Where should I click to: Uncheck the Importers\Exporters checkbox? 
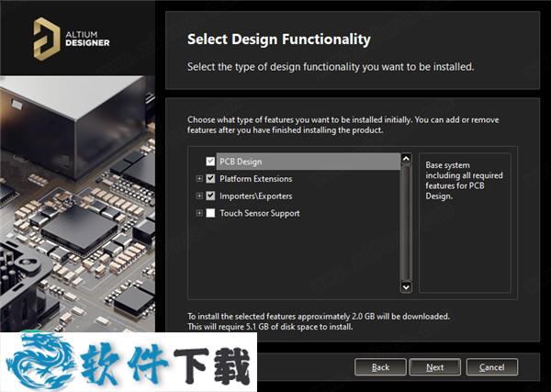[x=210, y=196]
